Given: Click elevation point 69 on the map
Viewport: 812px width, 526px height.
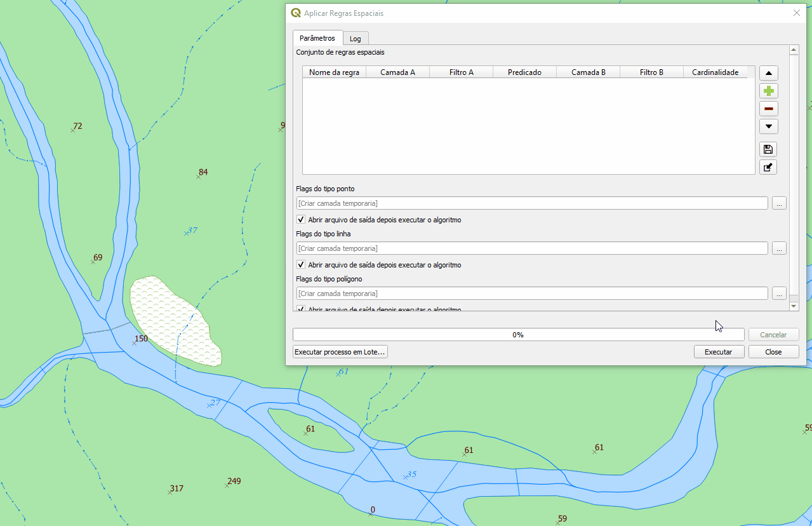Looking at the screenshot, I should [97, 259].
